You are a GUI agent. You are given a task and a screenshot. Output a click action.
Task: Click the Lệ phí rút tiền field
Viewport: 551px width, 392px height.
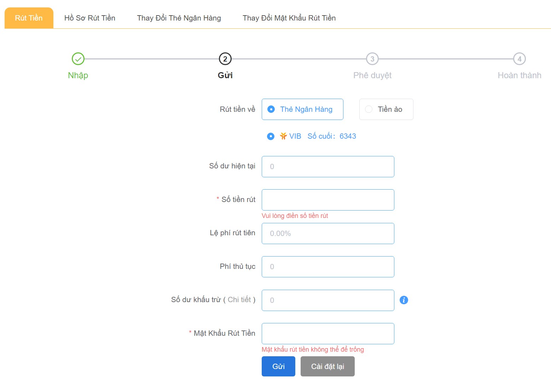coord(328,234)
